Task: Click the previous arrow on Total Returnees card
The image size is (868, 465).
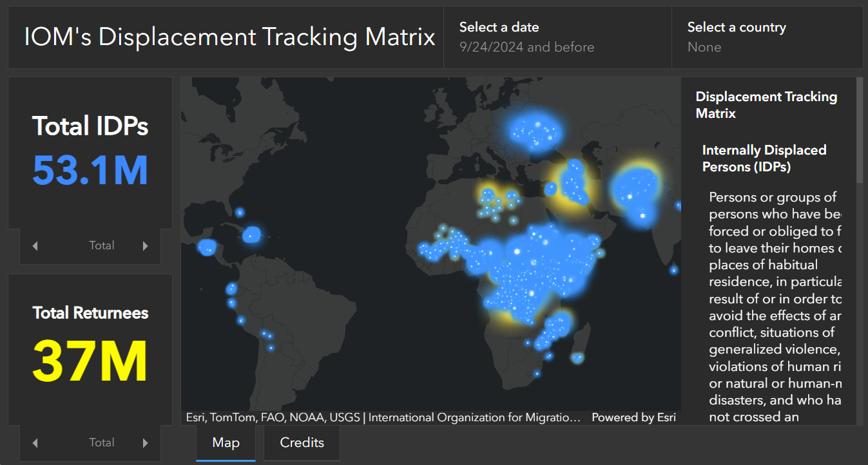Action: pyautogui.click(x=35, y=442)
